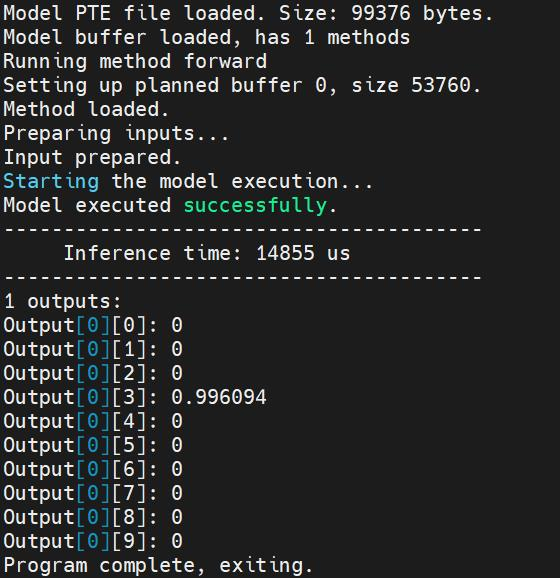Click 'Model buffer loaded, has 1 methods' line
Screen dimensions: 560x578
click(x=206, y=38)
